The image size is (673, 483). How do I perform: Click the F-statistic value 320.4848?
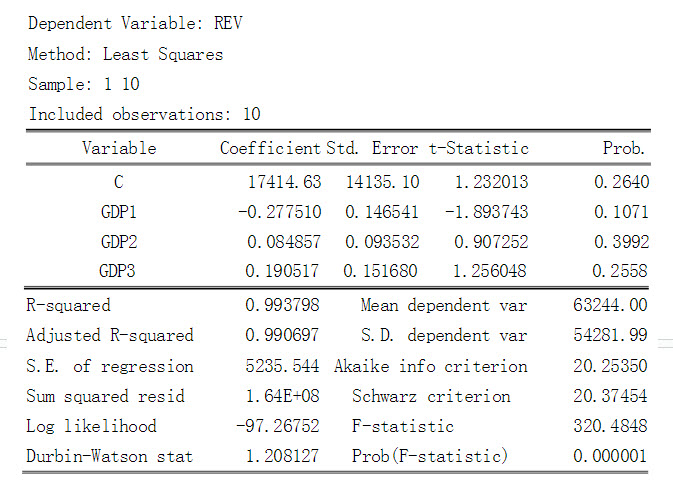click(x=612, y=426)
